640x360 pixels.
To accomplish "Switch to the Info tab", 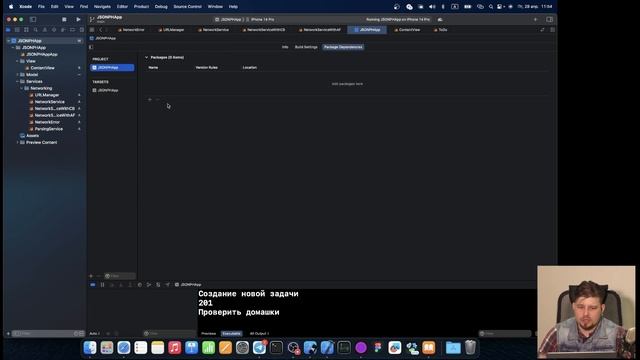I will [x=285, y=47].
